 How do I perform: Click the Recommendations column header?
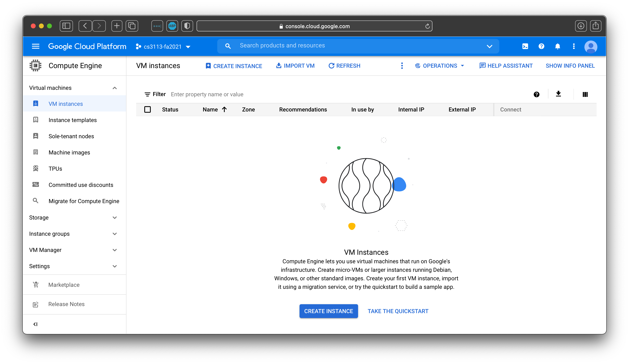pos(303,109)
